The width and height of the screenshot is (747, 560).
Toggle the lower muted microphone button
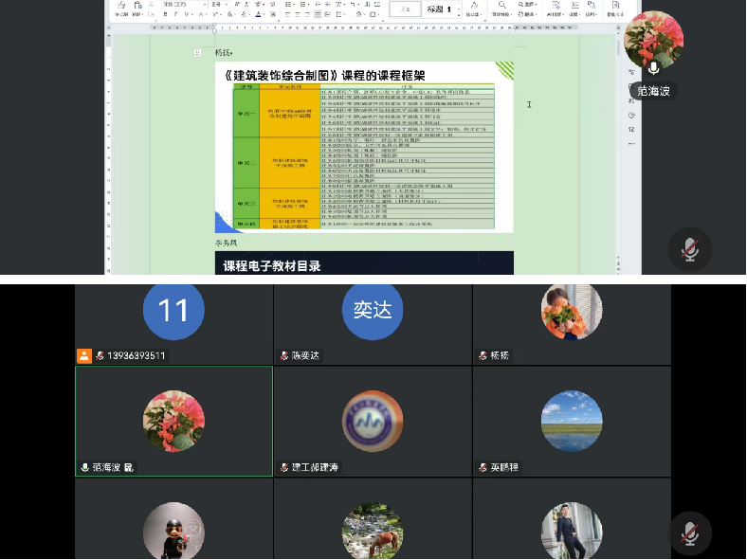click(690, 533)
